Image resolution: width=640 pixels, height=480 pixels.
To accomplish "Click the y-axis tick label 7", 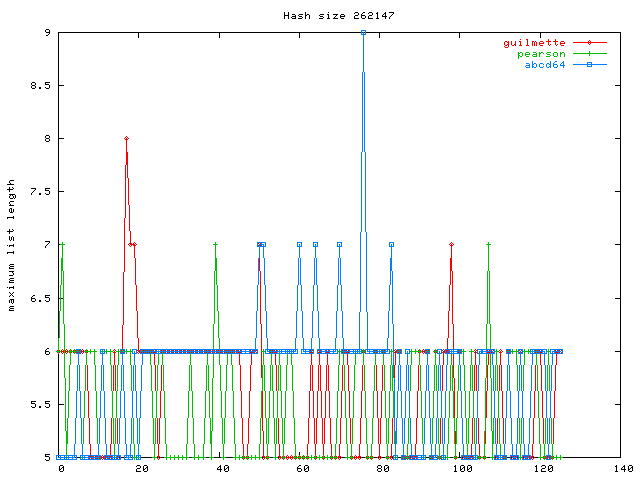I will click(48, 244).
